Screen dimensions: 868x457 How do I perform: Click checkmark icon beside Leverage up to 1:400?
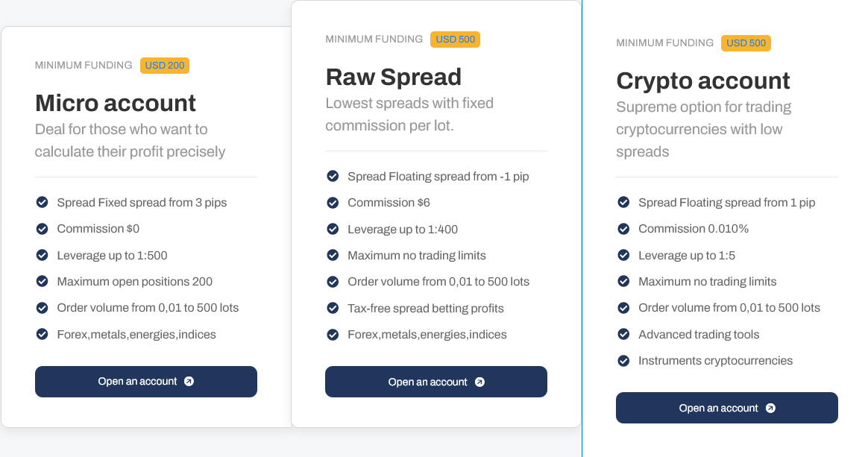pyautogui.click(x=333, y=229)
